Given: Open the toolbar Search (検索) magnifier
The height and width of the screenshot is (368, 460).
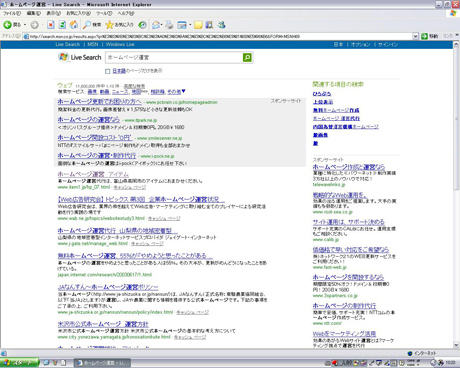Looking at the screenshot, I should (x=92, y=25).
